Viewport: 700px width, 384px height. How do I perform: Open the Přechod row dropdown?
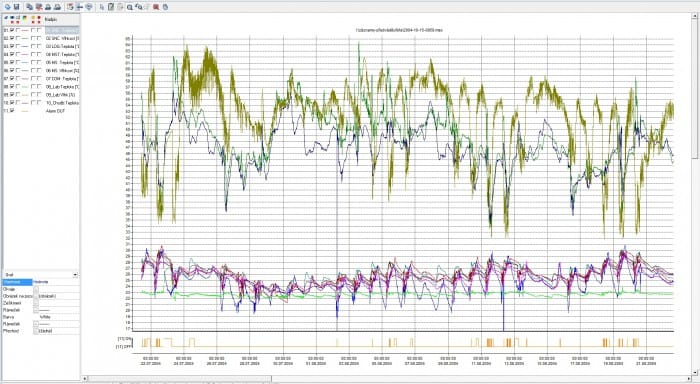pos(36,331)
